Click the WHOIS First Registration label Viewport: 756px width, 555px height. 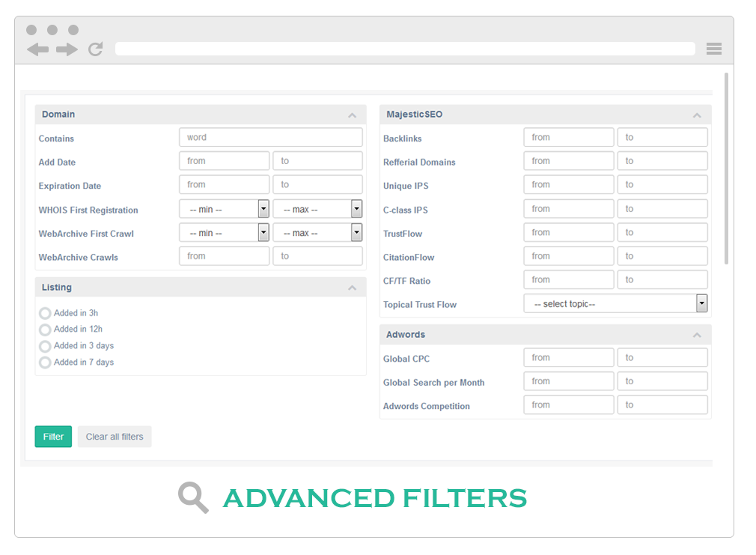tap(88, 210)
